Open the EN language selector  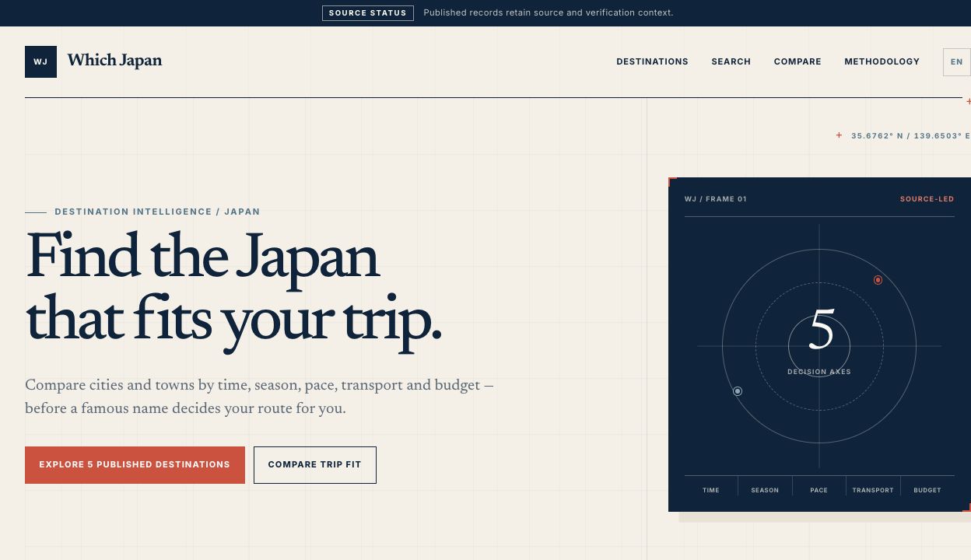(x=956, y=62)
